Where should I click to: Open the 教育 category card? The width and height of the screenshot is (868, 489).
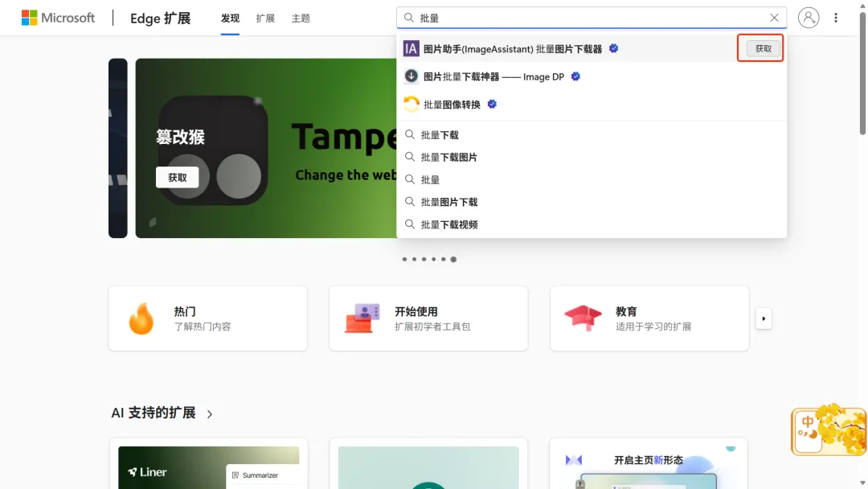pyautogui.click(x=649, y=318)
